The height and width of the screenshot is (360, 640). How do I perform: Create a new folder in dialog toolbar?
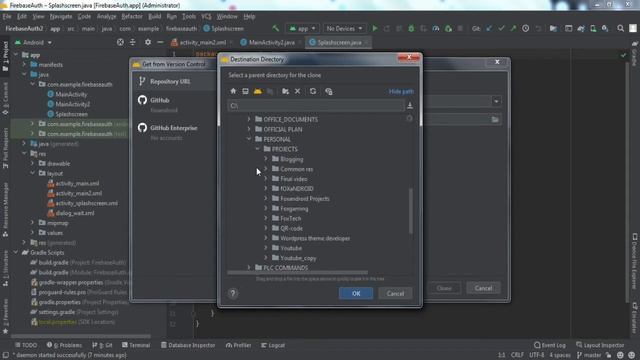point(285,91)
